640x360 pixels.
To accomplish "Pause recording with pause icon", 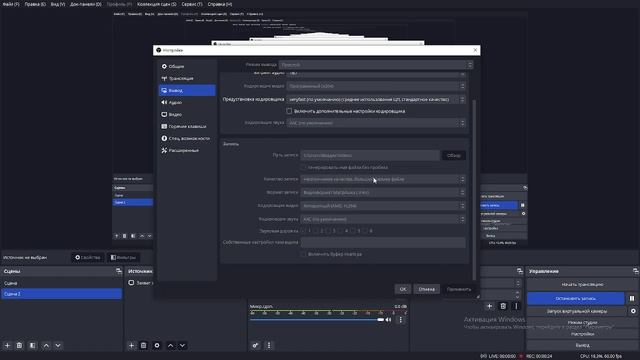I will tap(632, 298).
